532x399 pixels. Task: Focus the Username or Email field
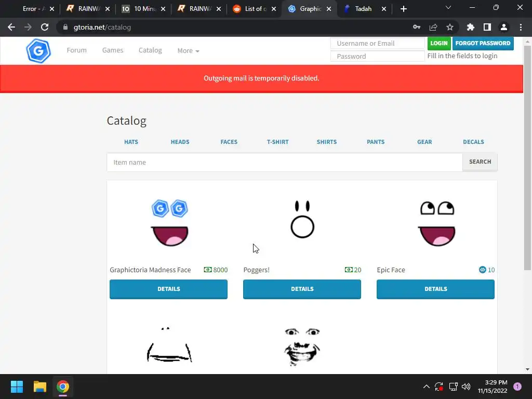coord(378,44)
